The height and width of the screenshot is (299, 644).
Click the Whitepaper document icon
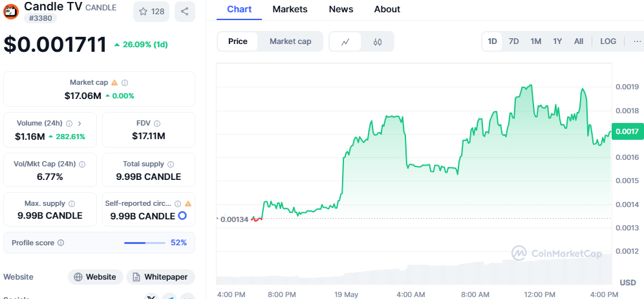[136, 277]
